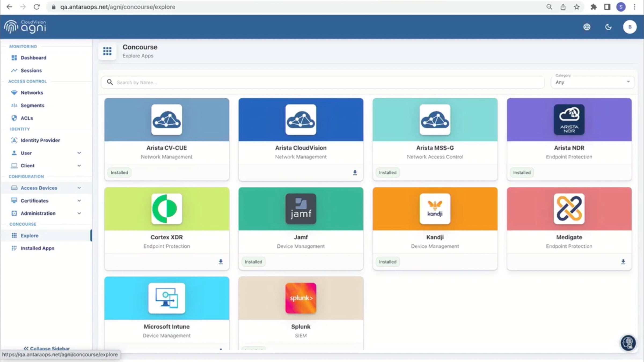The width and height of the screenshot is (644, 362).
Task: Toggle dark mode moon icon
Action: (608, 27)
